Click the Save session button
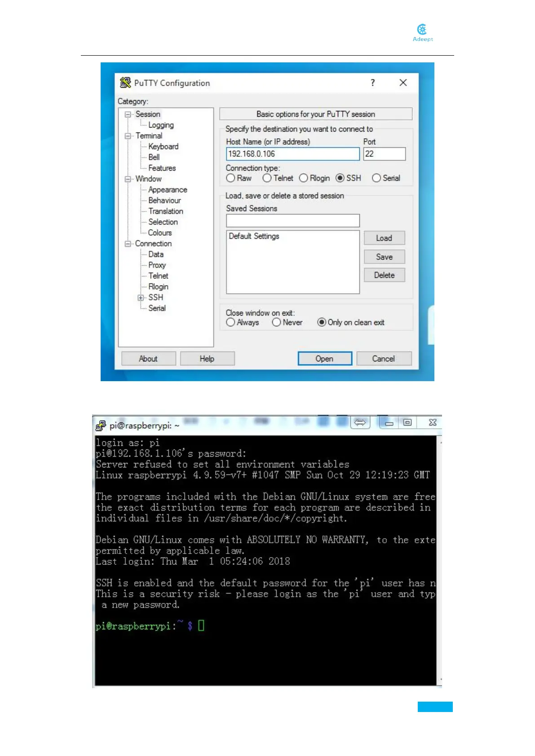This screenshot has height=756, width=535. 384,257
